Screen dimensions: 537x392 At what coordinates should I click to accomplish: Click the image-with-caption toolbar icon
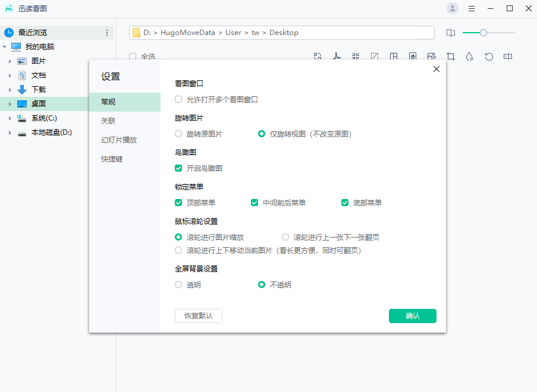413,56
